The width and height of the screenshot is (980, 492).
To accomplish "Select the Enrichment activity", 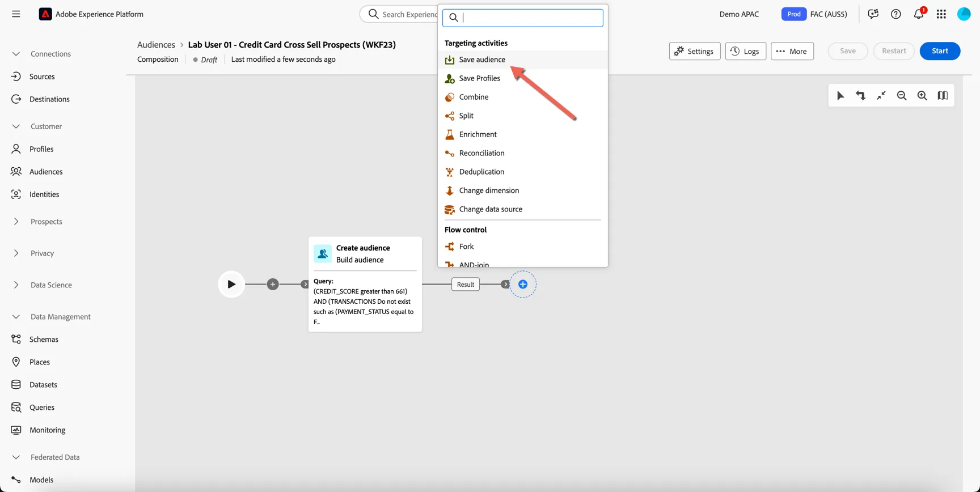I will tap(522, 134).
